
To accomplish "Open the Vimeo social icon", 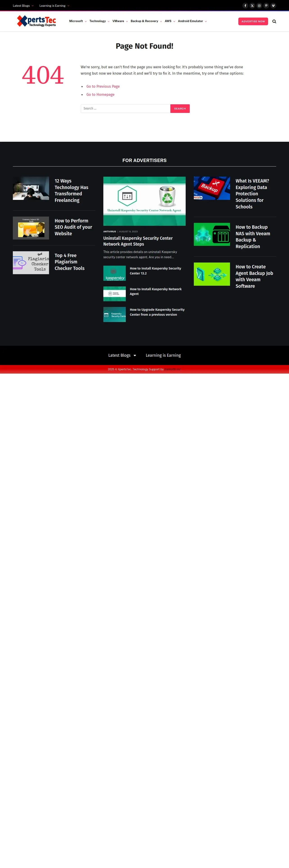I will (x=273, y=6).
